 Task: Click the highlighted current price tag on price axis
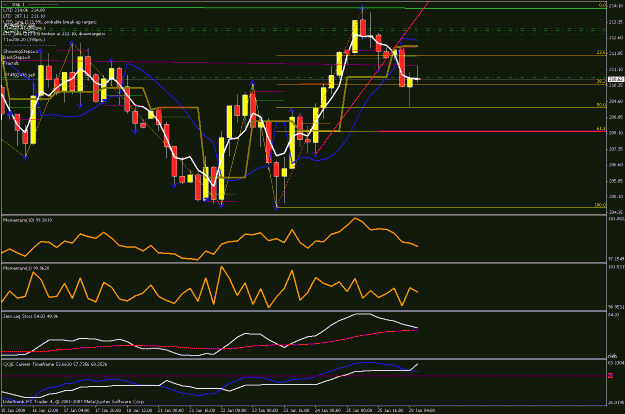[616, 79]
